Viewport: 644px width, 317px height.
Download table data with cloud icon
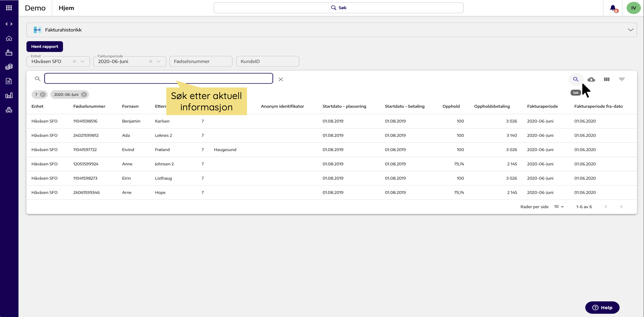(591, 79)
